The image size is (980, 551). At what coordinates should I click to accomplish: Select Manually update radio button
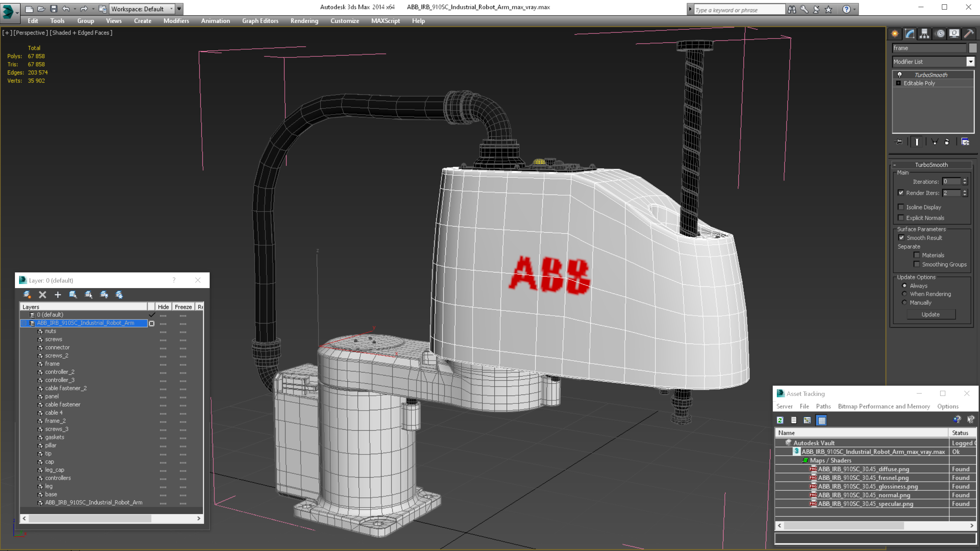(905, 303)
